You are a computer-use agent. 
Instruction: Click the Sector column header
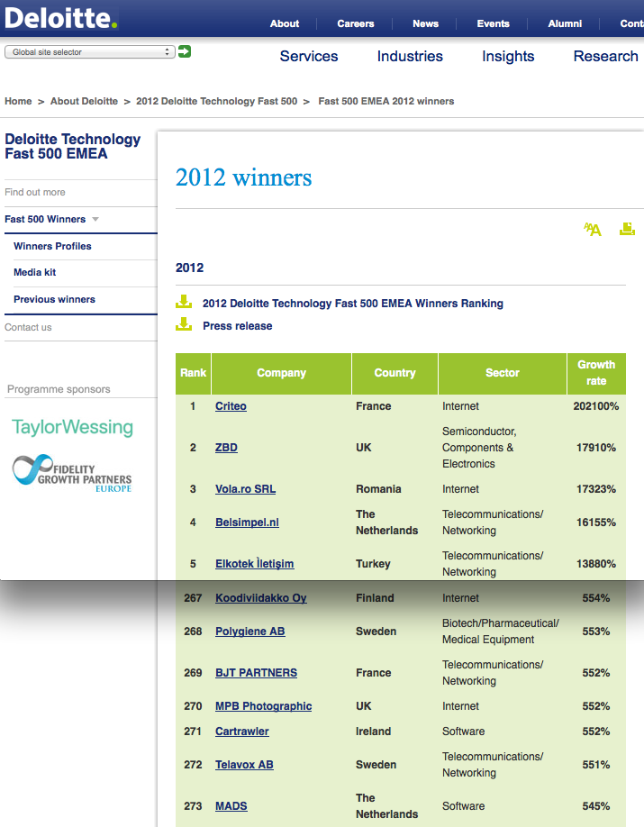502,374
